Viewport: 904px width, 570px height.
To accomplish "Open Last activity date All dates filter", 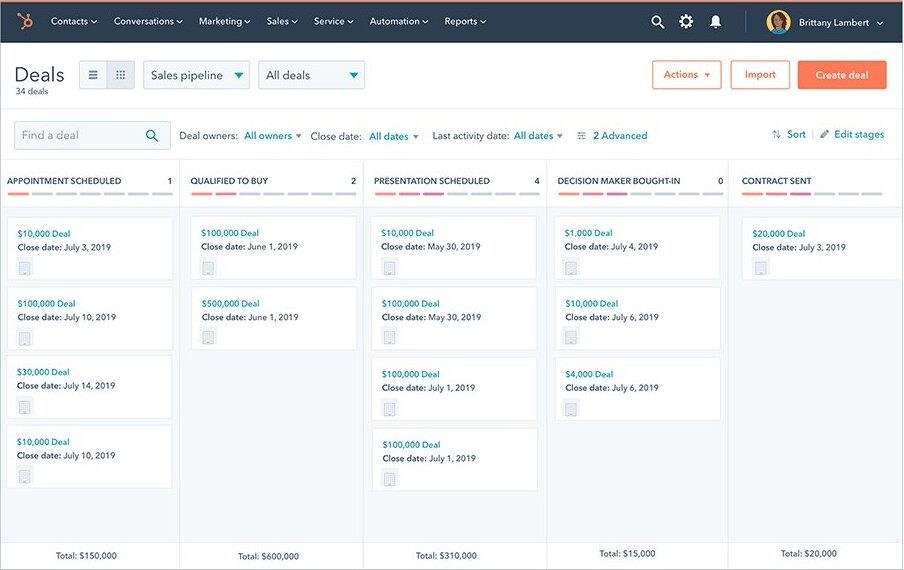I will [x=538, y=136].
